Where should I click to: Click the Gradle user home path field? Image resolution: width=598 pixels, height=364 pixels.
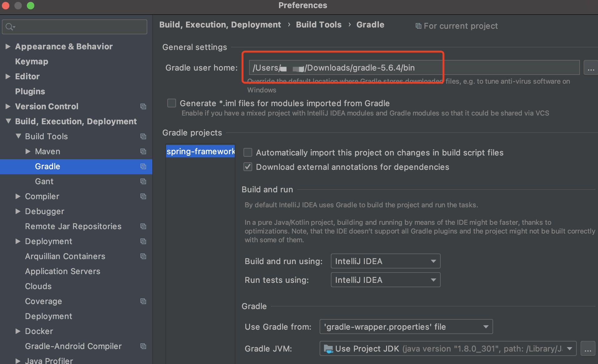[x=414, y=68]
